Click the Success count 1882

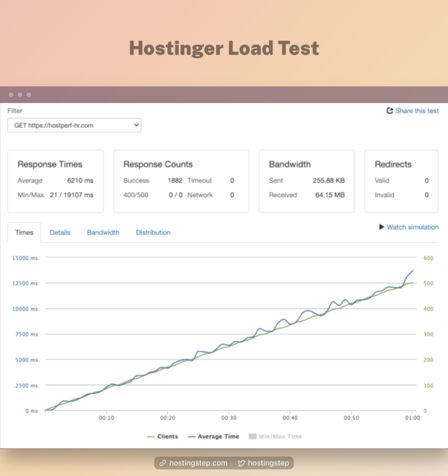[175, 180]
